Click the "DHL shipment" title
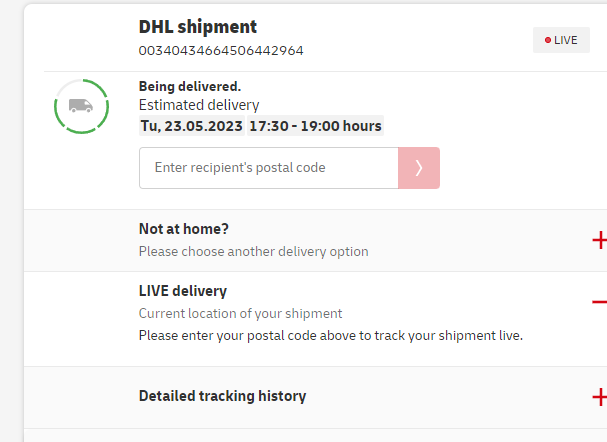This screenshot has height=442, width=607. (x=198, y=27)
